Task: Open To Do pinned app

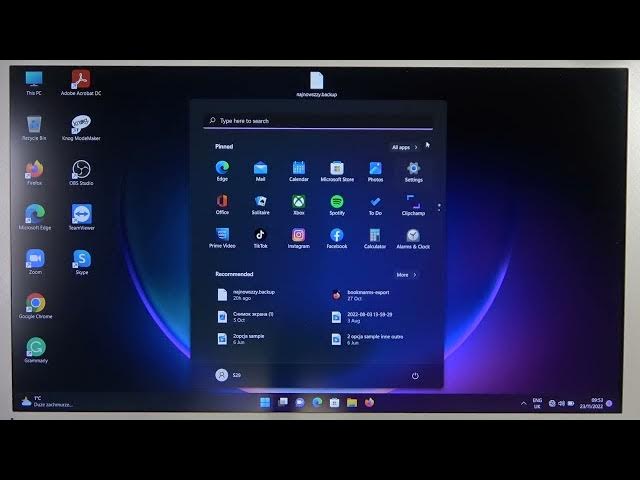Action: (375, 204)
